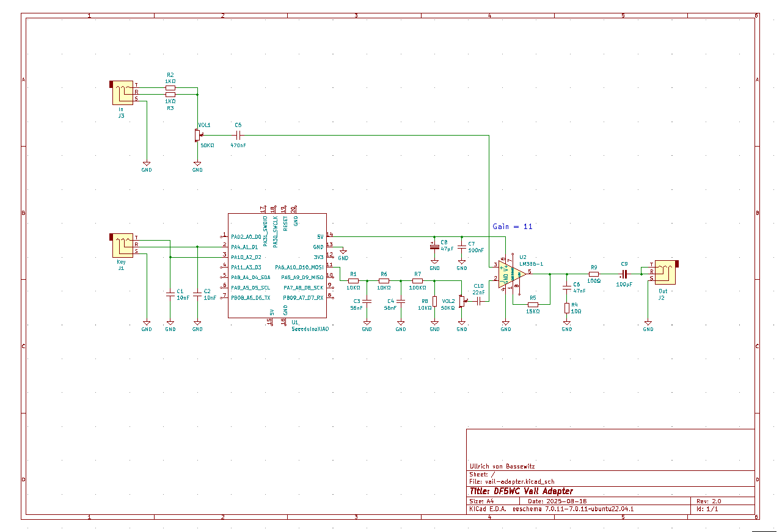Click the '100KΩ' value of R7
This screenshot has width=782, height=532.
pos(418,287)
